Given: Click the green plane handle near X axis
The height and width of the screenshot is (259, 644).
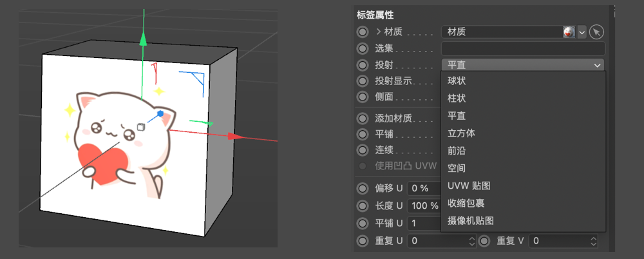Looking at the screenshot, I should pos(201,122).
